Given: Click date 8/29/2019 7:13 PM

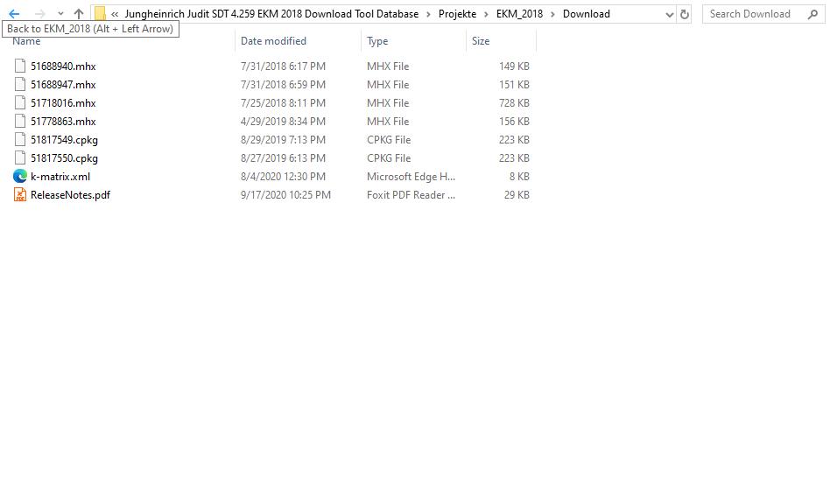Looking at the screenshot, I should [283, 140].
